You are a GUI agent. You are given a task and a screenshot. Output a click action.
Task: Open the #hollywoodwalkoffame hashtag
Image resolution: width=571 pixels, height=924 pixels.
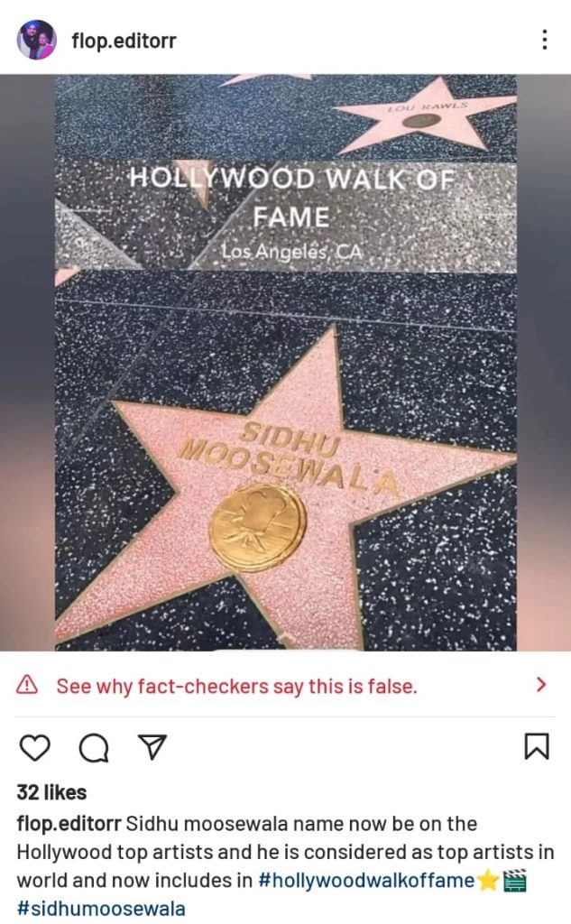tap(366, 881)
